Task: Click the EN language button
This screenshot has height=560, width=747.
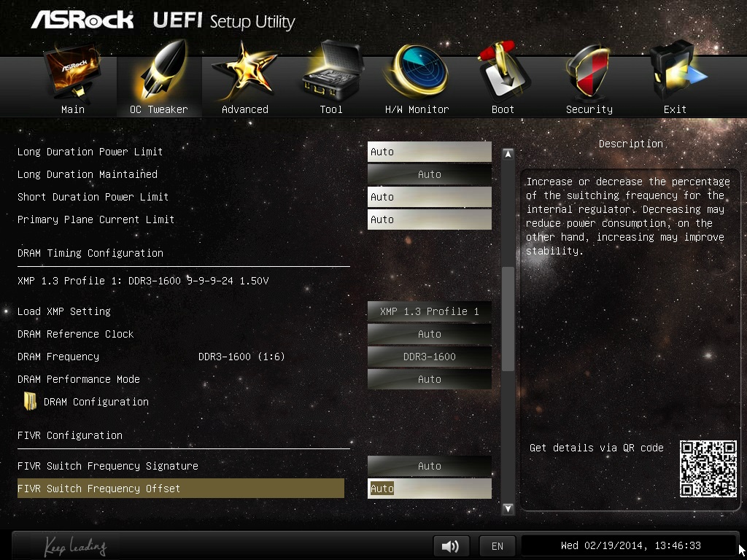Action: 497,545
